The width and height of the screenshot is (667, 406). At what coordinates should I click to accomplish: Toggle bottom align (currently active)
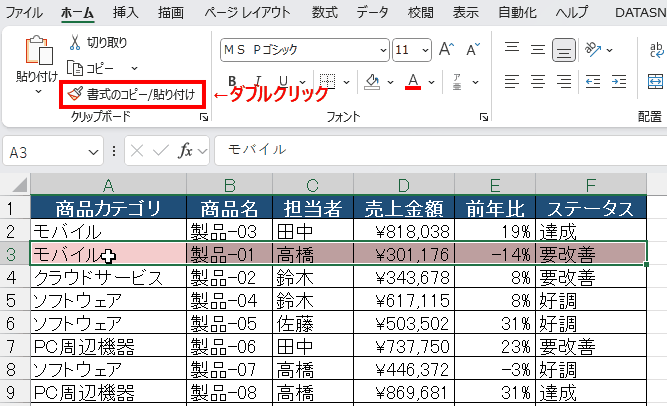point(564,50)
